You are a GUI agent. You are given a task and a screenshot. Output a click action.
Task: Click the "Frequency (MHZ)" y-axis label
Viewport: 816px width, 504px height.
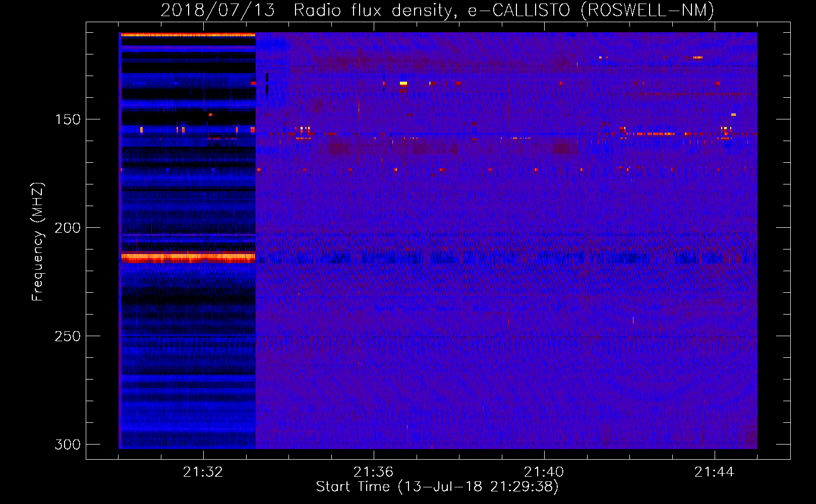(x=38, y=241)
